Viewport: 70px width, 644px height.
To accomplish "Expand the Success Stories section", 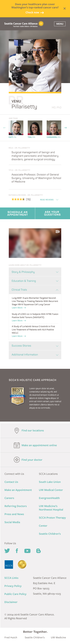I will click(x=35, y=346).
